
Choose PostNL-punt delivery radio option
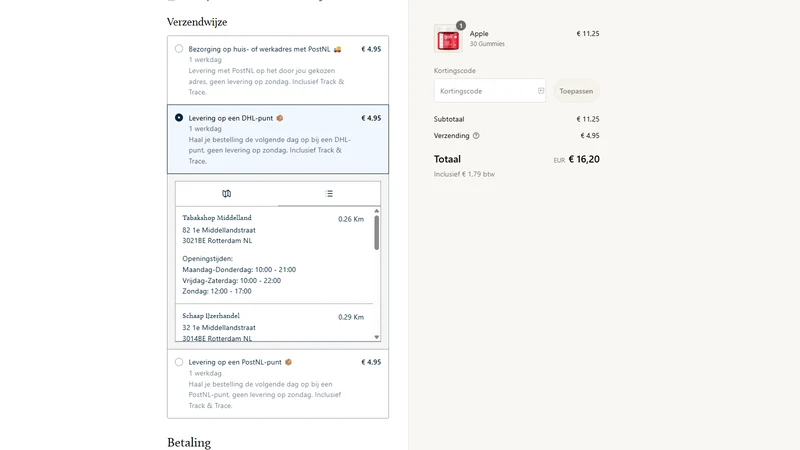(179, 362)
